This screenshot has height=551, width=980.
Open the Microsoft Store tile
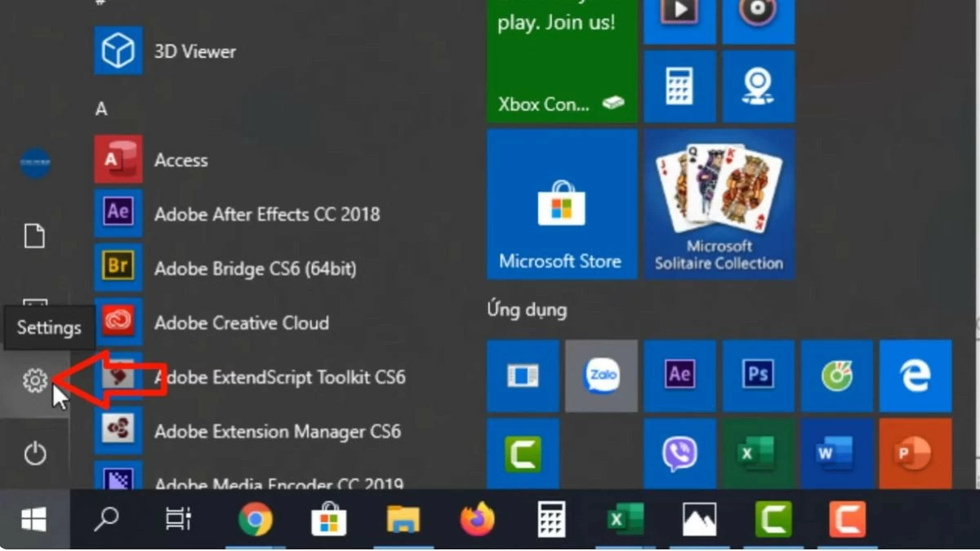tap(561, 204)
